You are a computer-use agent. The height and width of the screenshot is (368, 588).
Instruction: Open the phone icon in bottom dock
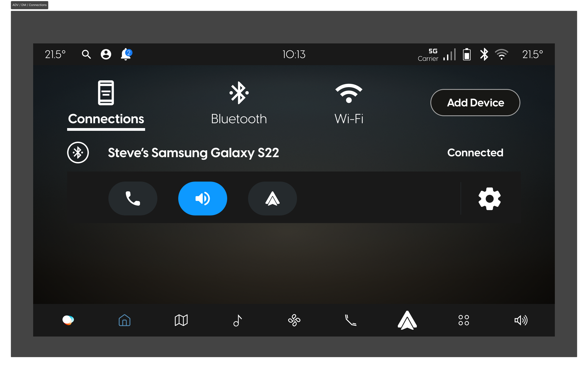point(351,320)
